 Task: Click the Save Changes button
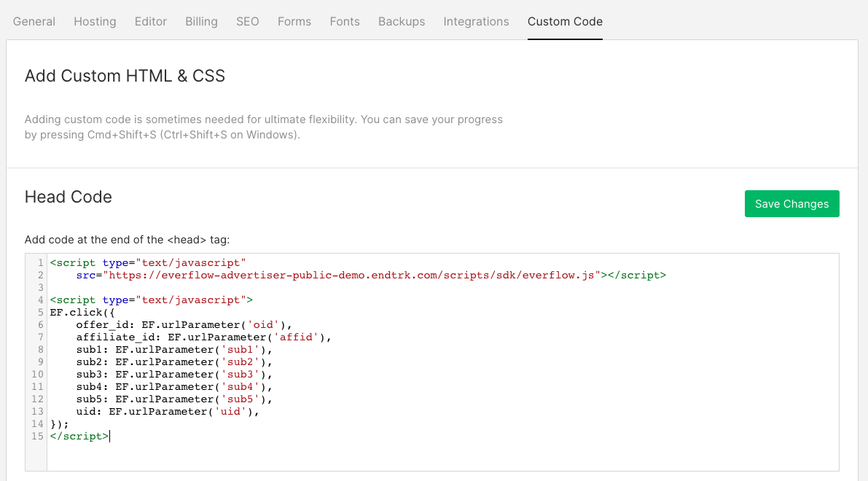point(791,203)
